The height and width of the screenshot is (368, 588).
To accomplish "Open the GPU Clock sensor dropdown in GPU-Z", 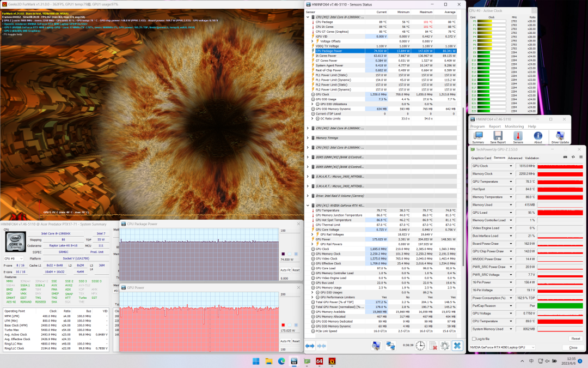I will pos(511,166).
